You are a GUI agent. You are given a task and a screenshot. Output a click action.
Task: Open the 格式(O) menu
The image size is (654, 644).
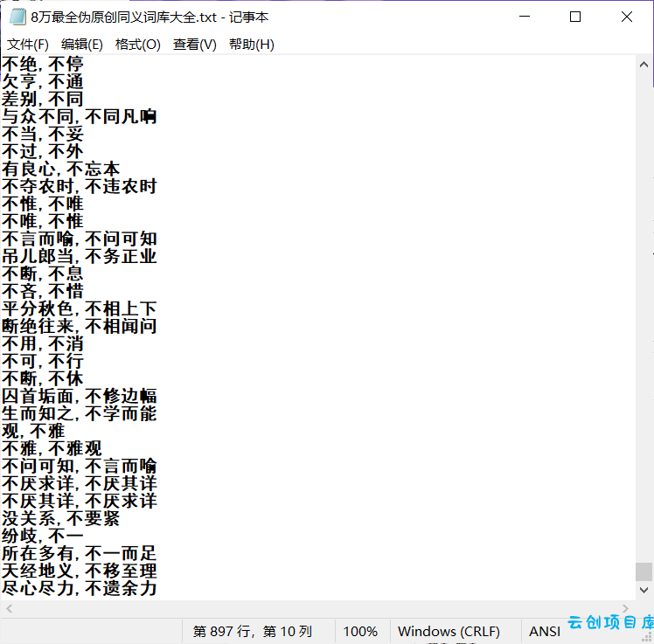[137, 45]
